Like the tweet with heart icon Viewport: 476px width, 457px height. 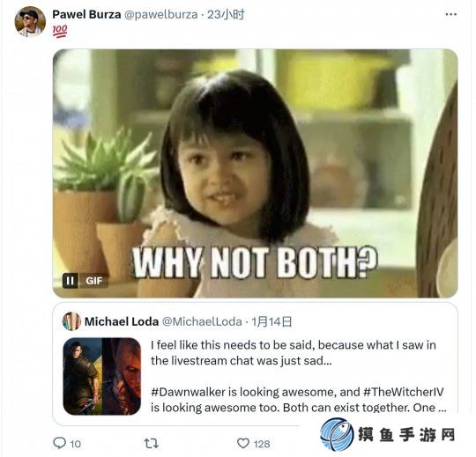[243, 444]
